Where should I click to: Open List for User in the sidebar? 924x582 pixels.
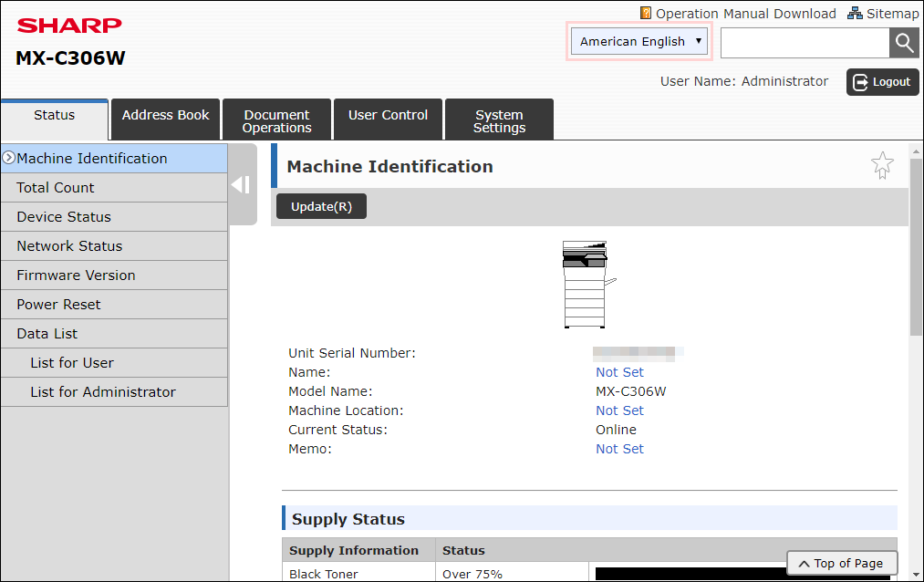coord(114,363)
